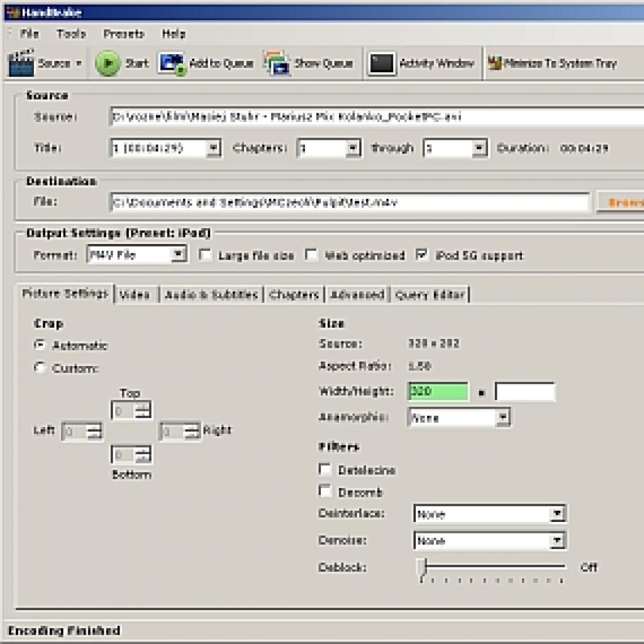Image resolution: width=644 pixels, height=644 pixels.
Task: Click the Duration value 00:04:29
Action: [x=584, y=148]
